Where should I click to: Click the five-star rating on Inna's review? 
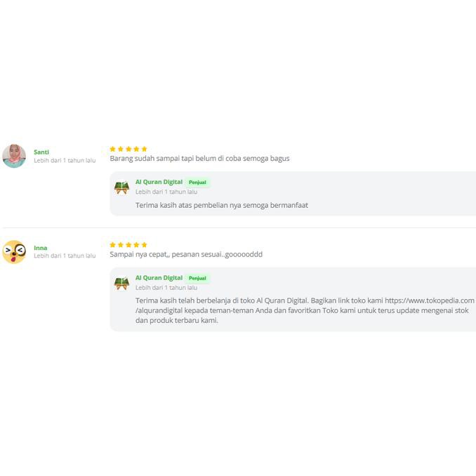pos(128,244)
